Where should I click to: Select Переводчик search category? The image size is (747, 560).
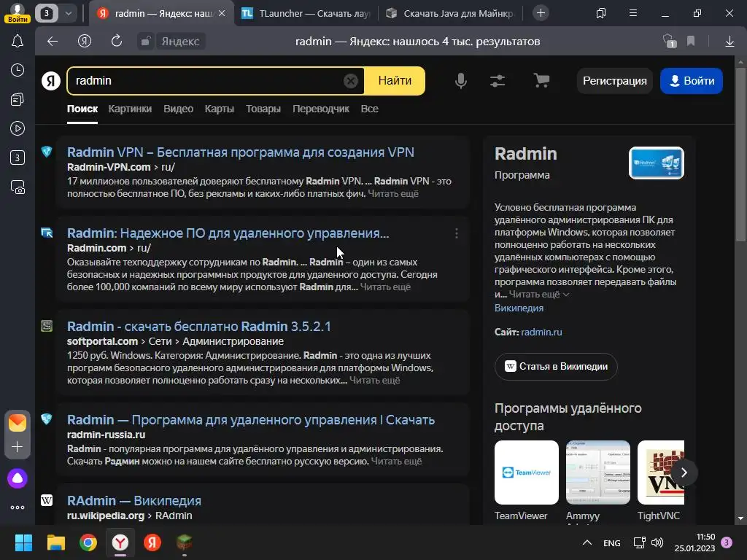(x=321, y=109)
